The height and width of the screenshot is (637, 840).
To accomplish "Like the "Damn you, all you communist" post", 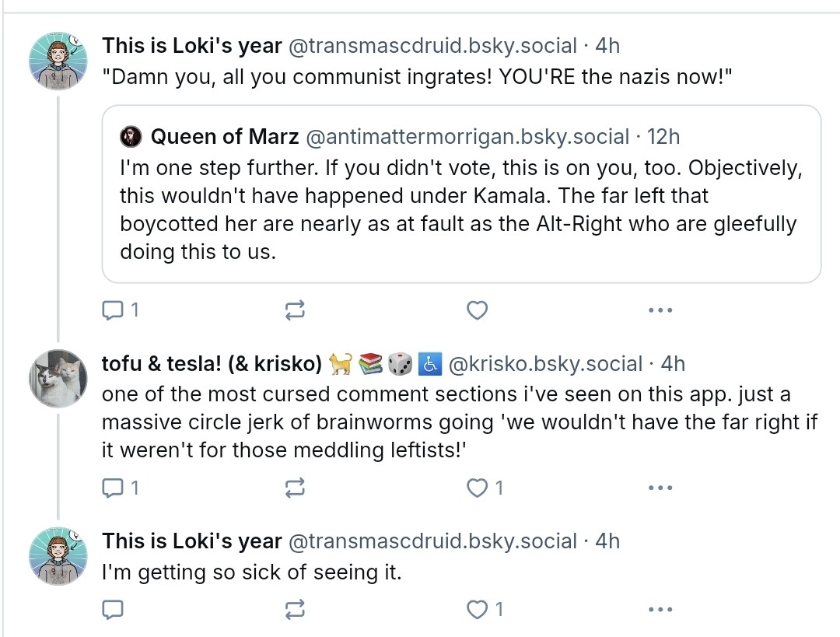I will tap(477, 310).
